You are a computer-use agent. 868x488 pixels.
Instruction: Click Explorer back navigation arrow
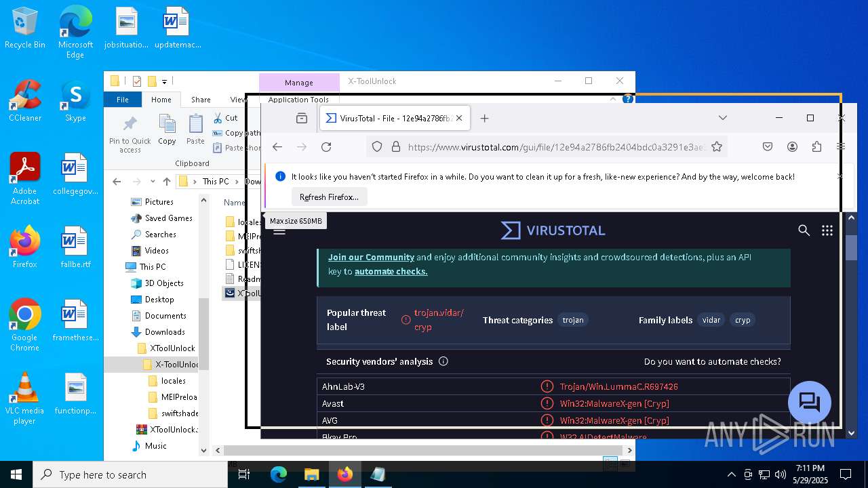[117, 182]
